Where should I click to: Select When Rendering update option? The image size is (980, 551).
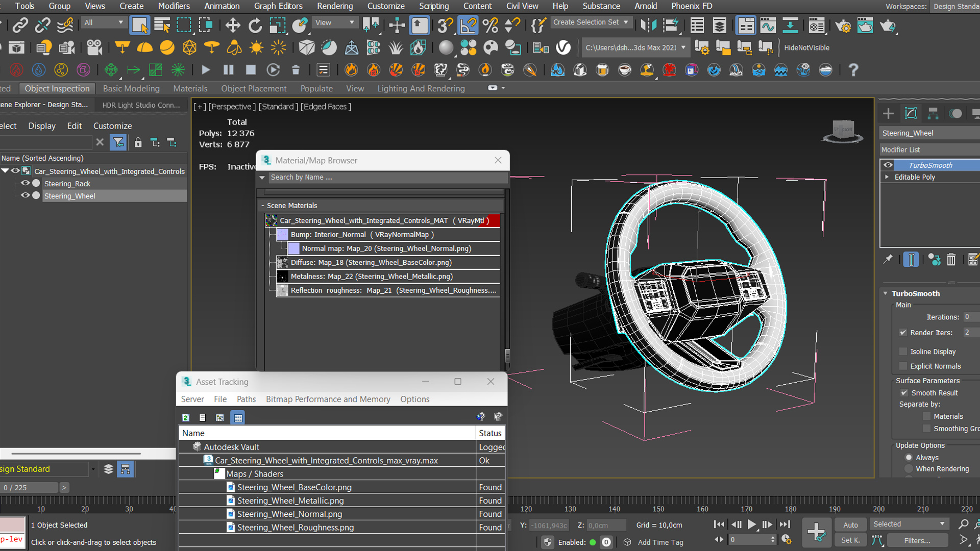909,469
